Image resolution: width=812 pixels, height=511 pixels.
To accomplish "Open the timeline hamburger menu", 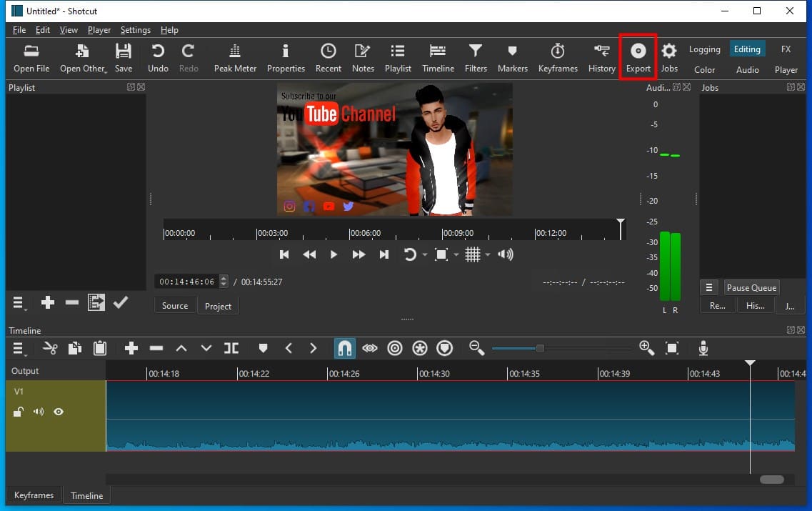I will (x=19, y=348).
